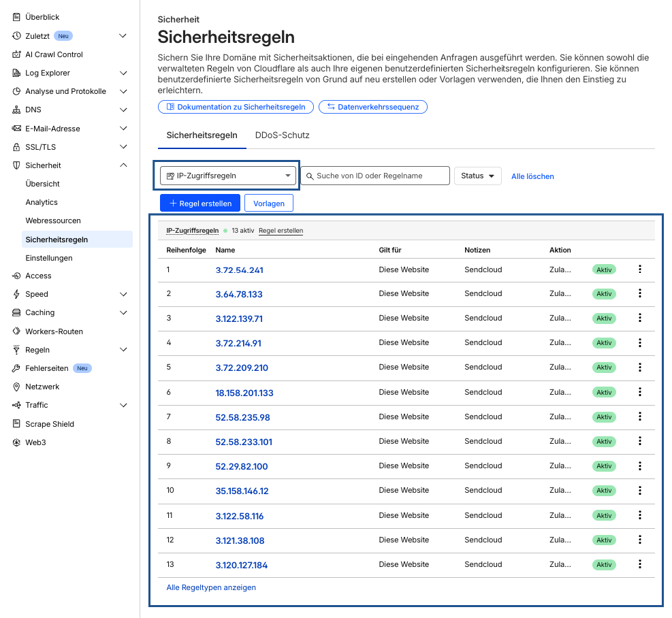
Task: Expand the Log Explorer chevron
Action: point(123,73)
